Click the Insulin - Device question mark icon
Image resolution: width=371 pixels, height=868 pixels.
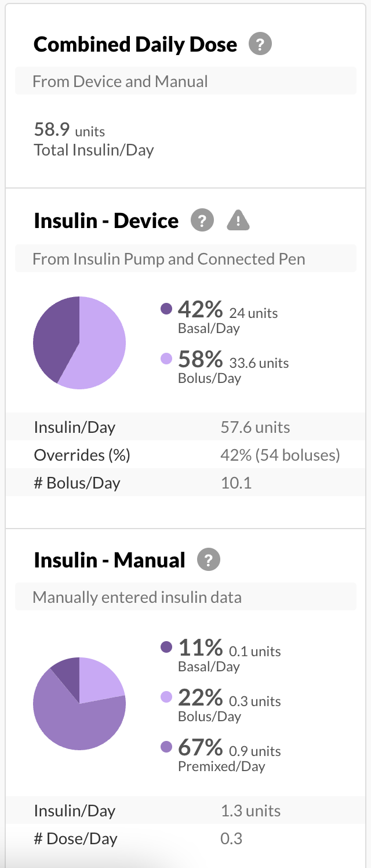[x=202, y=220]
